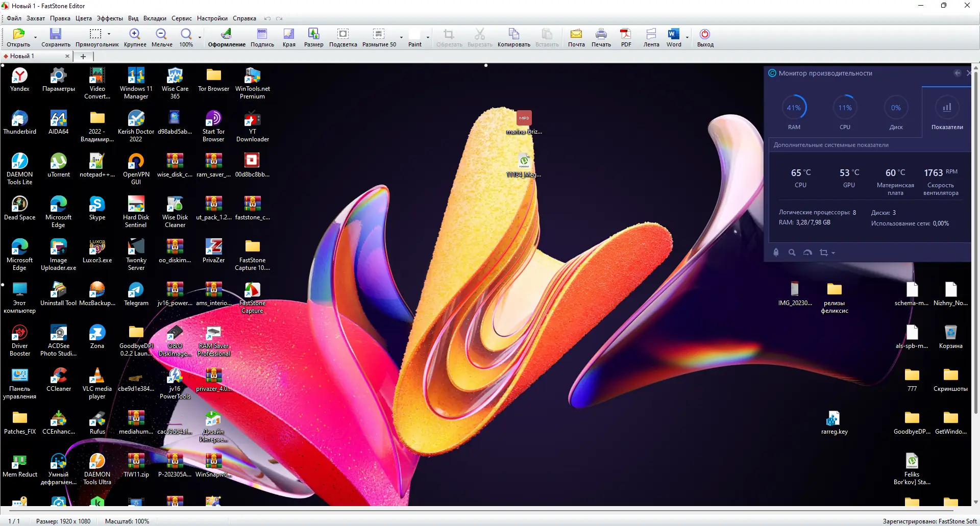Viewport: 980px width, 526px height.
Task: Expand the dropdown arrow beside Word
Action: (x=687, y=37)
